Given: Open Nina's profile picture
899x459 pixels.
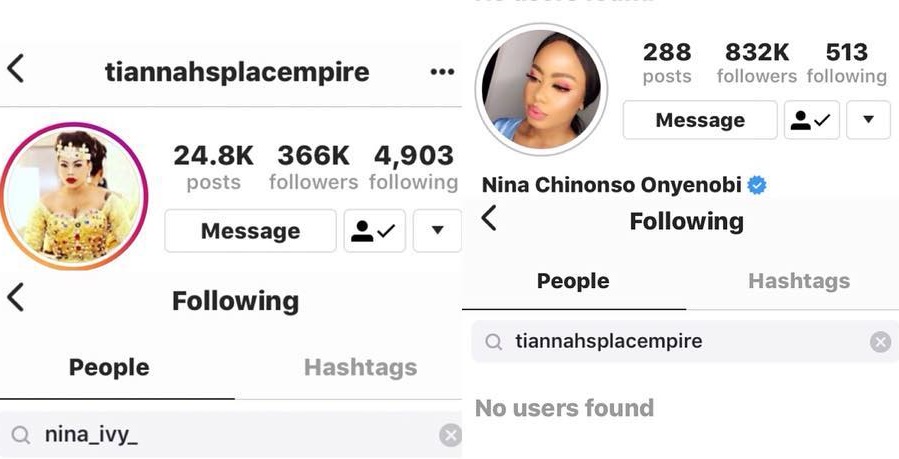Looking at the screenshot, I should click(541, 90).
